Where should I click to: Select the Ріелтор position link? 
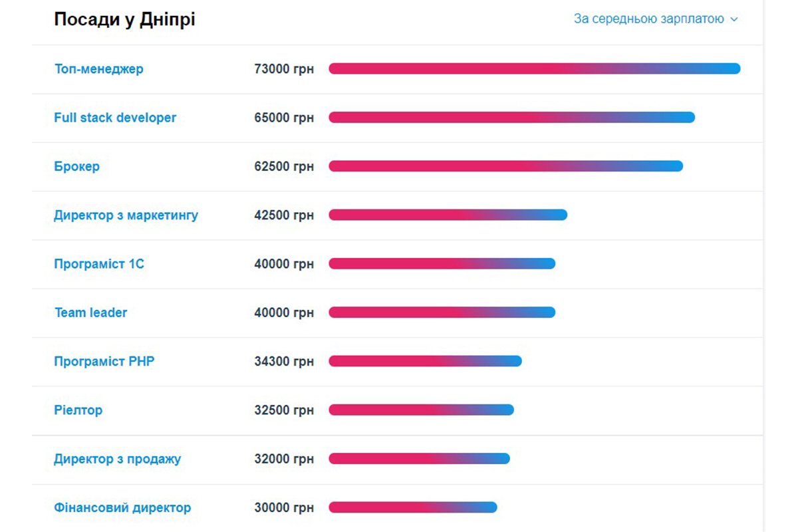click(78, 410)
